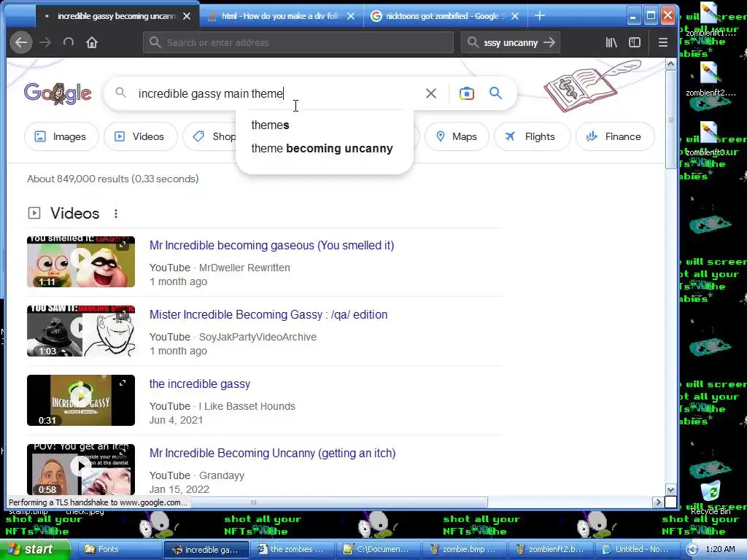747x560 pixels.
Task: Filter results by Videos
Action: click(141, 136)
